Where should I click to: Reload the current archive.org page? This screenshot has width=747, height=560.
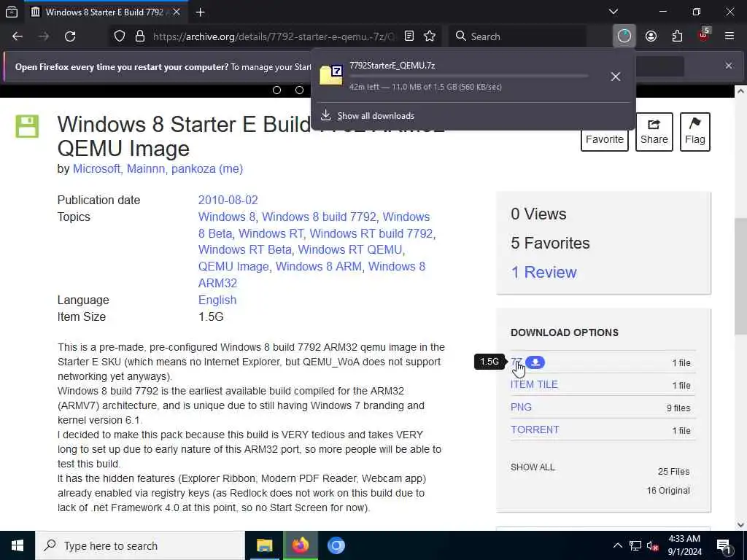(x=70, y=36)
